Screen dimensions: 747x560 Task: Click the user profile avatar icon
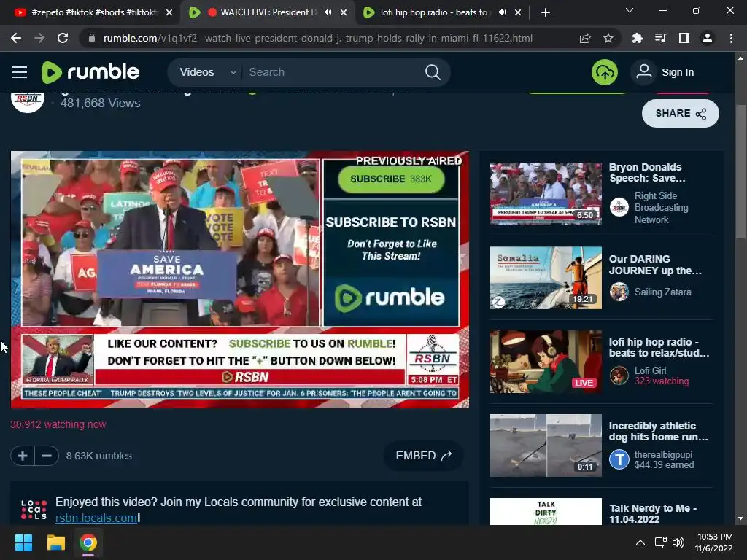click(644, 72)
